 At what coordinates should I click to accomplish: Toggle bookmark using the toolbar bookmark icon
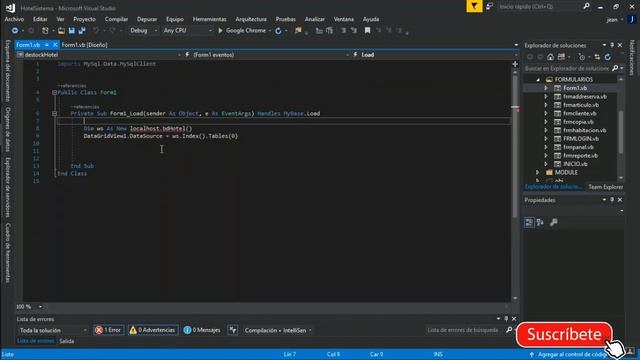click(x=367, y=31)
